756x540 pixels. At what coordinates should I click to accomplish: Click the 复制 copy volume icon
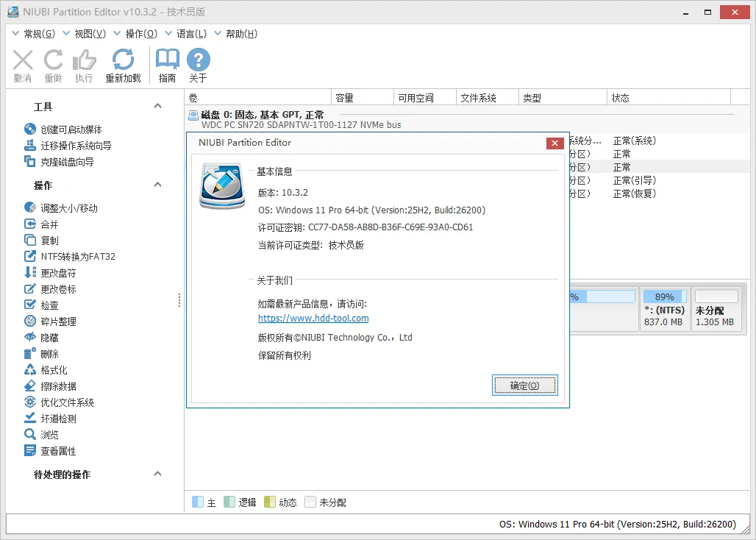[30, 240]
